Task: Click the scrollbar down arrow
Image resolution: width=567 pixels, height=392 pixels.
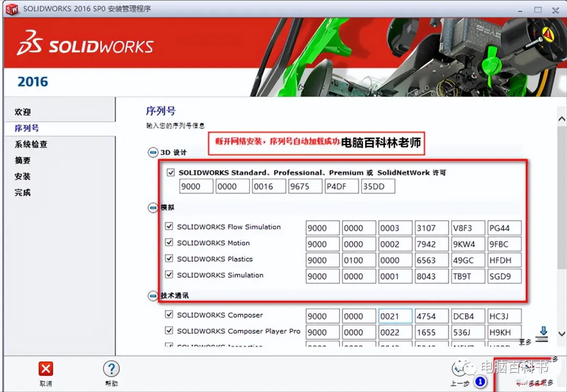Action: coord(561,334)
